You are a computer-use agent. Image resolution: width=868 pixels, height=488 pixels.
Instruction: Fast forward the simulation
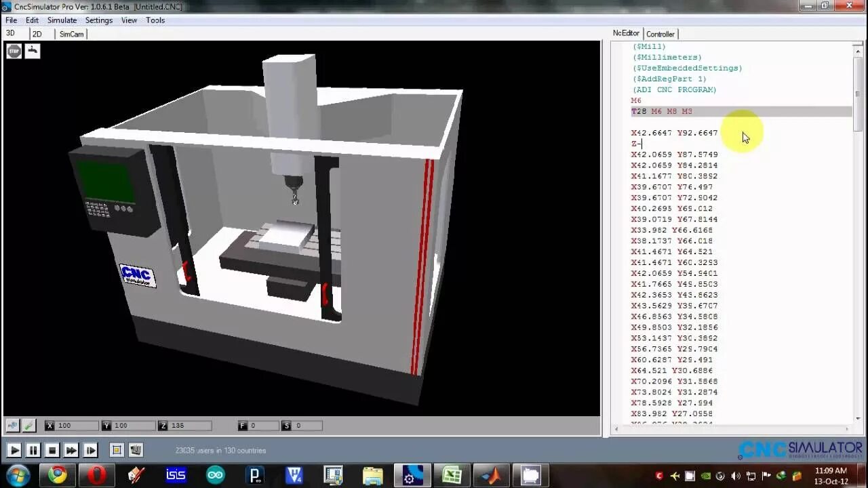click(x=71, y=450)
